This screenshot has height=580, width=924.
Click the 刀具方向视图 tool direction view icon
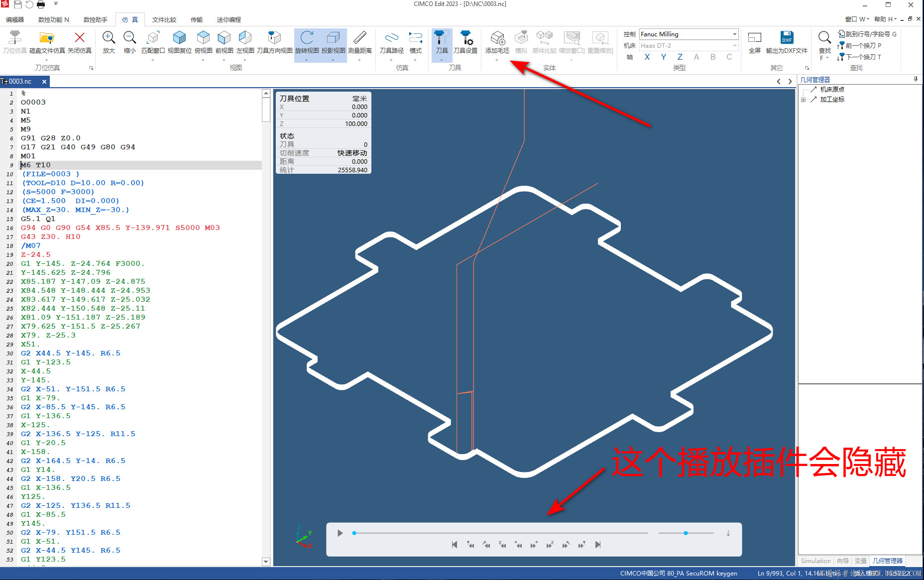click(274, 38)
